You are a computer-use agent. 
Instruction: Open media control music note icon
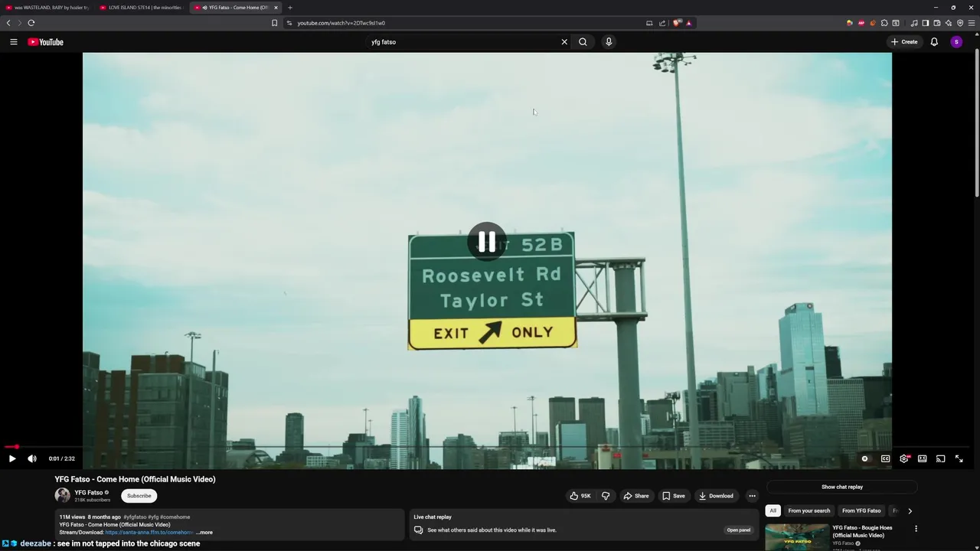[914, 23]
